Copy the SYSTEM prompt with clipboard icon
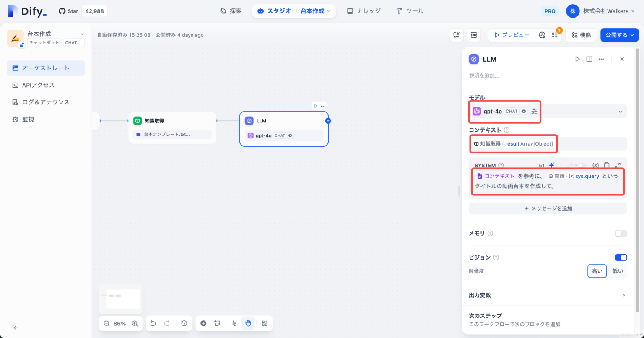The width and height of the screenshot is (644, 338). click(x=607, y=165)
